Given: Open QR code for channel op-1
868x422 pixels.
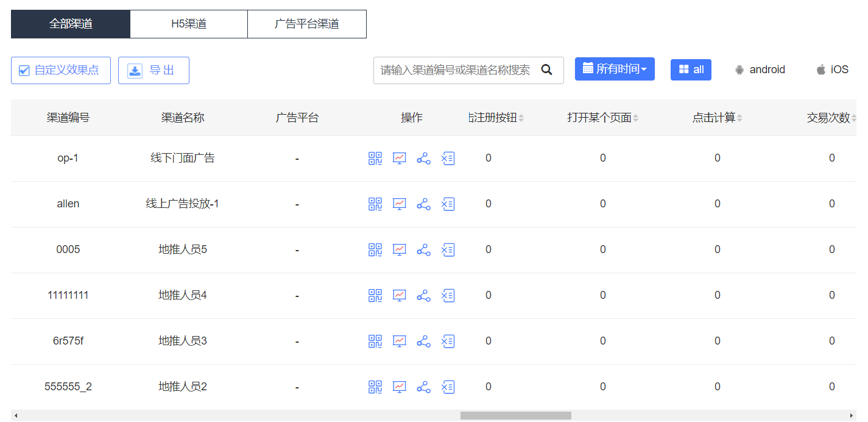Looking at the screenshot, I should click(x=375, y=159).
